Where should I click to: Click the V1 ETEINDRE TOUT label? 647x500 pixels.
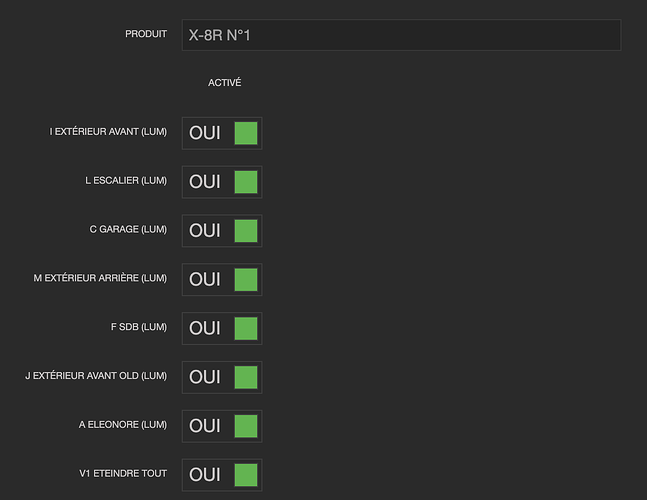click(x=123, y=473)
